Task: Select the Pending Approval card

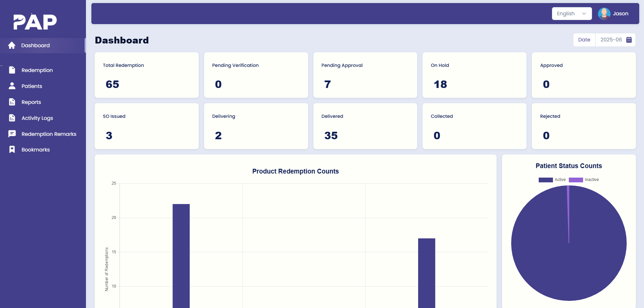Action: tap(365, 75)
